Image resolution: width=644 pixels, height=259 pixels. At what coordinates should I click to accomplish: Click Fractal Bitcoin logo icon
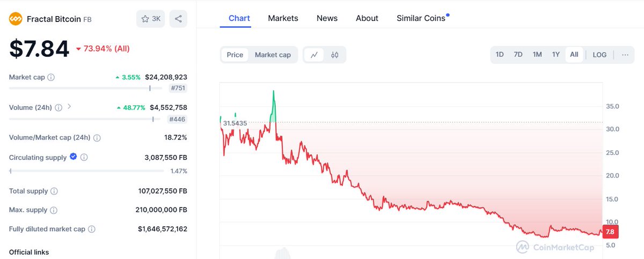16,19
